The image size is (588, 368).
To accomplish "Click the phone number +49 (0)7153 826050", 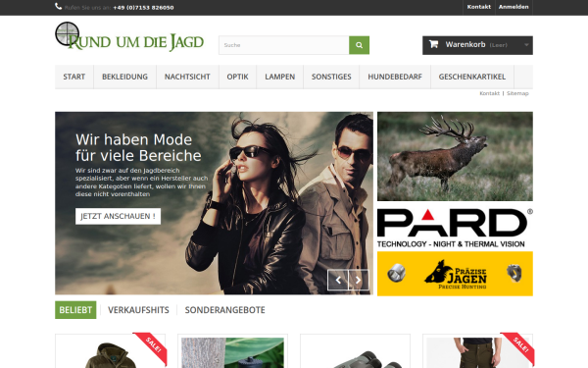I will click(143, 8).
